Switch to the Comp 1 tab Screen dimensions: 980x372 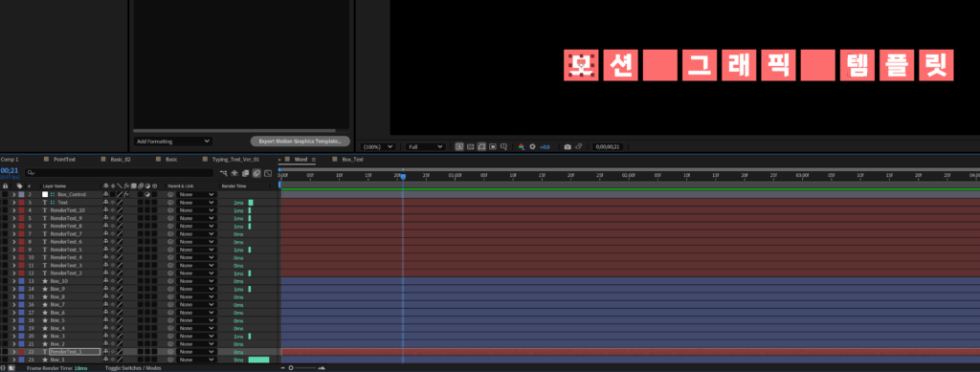10,160
